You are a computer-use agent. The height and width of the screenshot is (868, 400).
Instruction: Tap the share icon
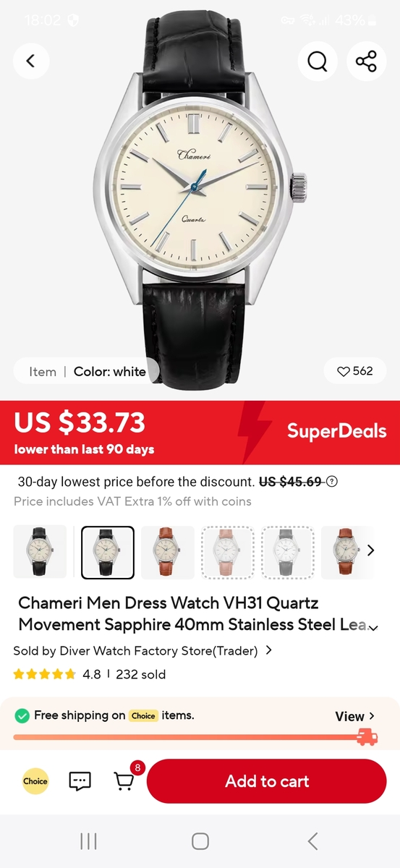coord(366,61)
